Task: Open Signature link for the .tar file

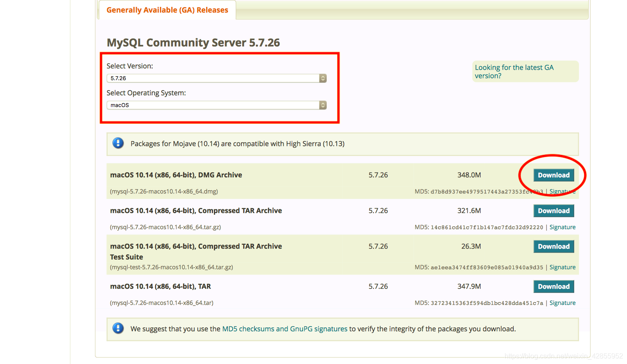Action: (563, 303)
